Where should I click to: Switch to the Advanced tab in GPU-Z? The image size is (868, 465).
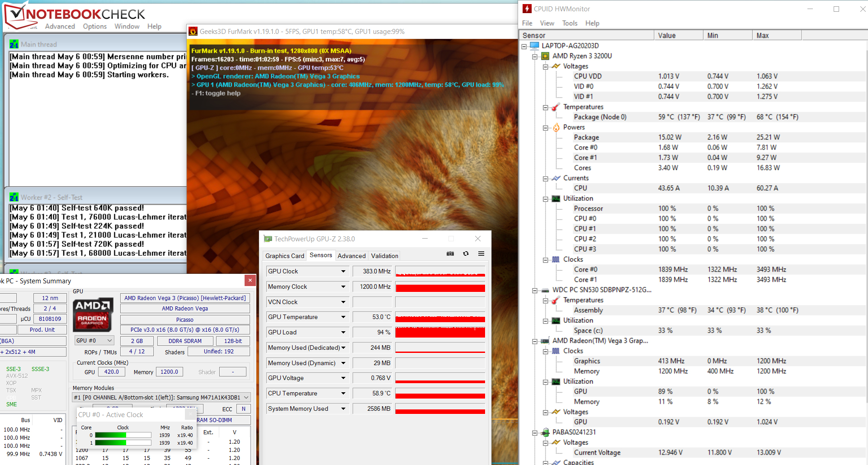352,256
